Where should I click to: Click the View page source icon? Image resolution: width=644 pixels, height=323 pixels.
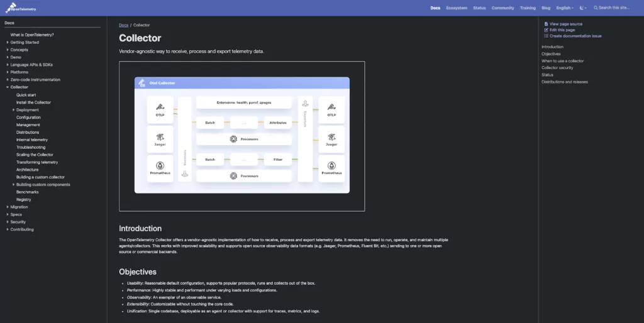(x=546, y=25)
